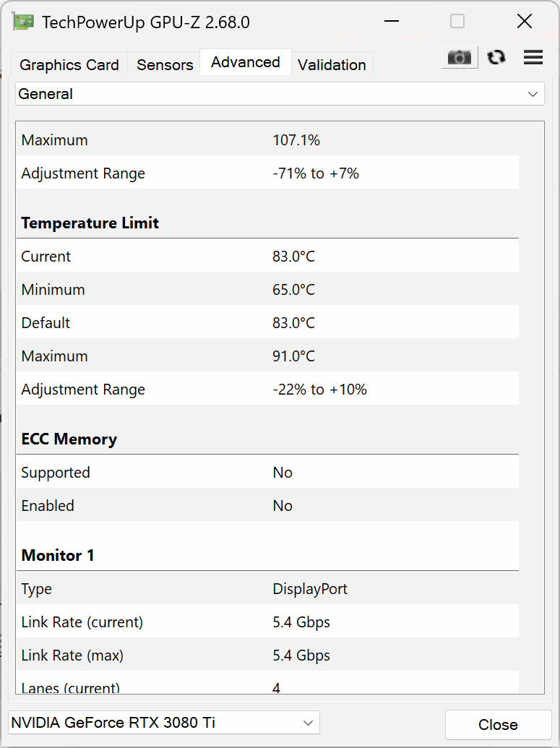Screen dimensions: 560x748
Task: Maximize the GPU-Z window
Action: (x=457, y=22)
